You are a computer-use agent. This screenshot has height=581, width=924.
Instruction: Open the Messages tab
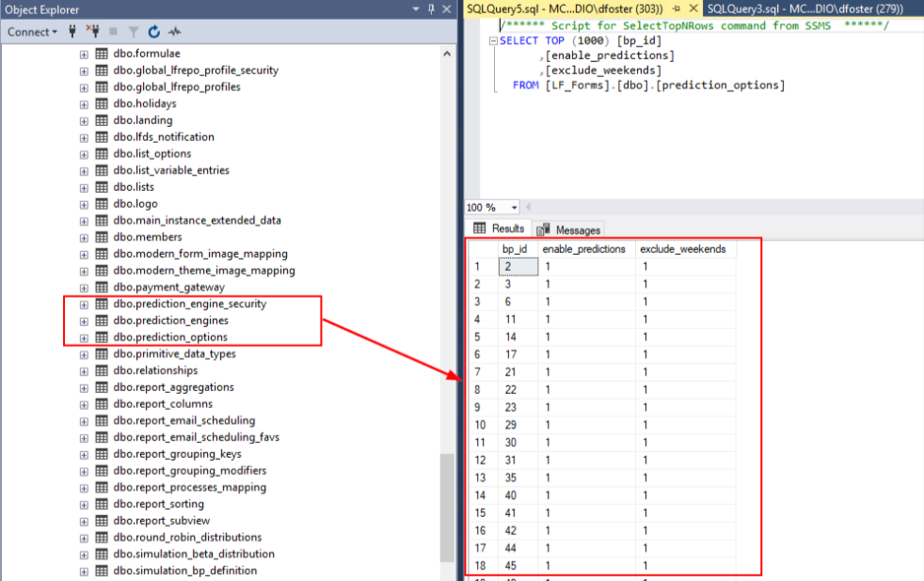(569, 229)
